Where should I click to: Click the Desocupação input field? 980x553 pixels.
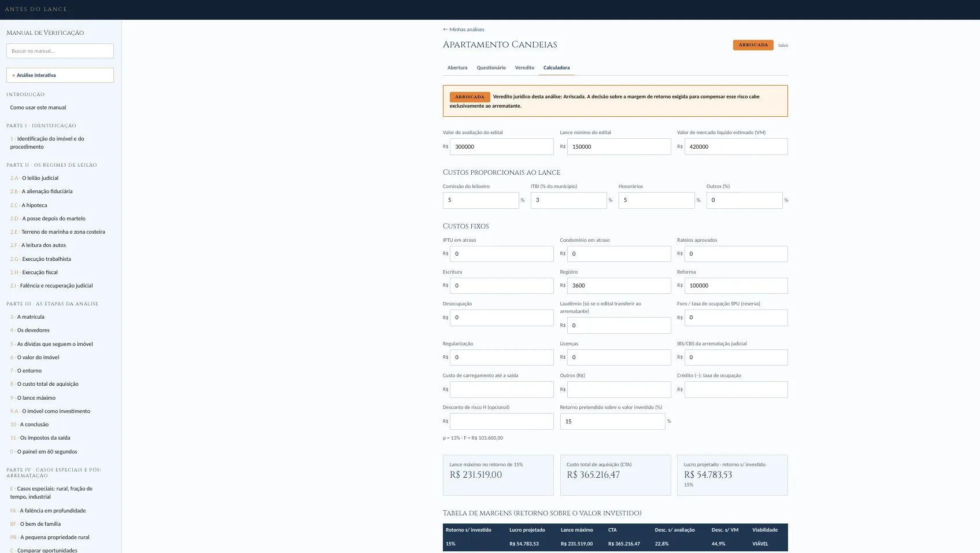(501, 318)
